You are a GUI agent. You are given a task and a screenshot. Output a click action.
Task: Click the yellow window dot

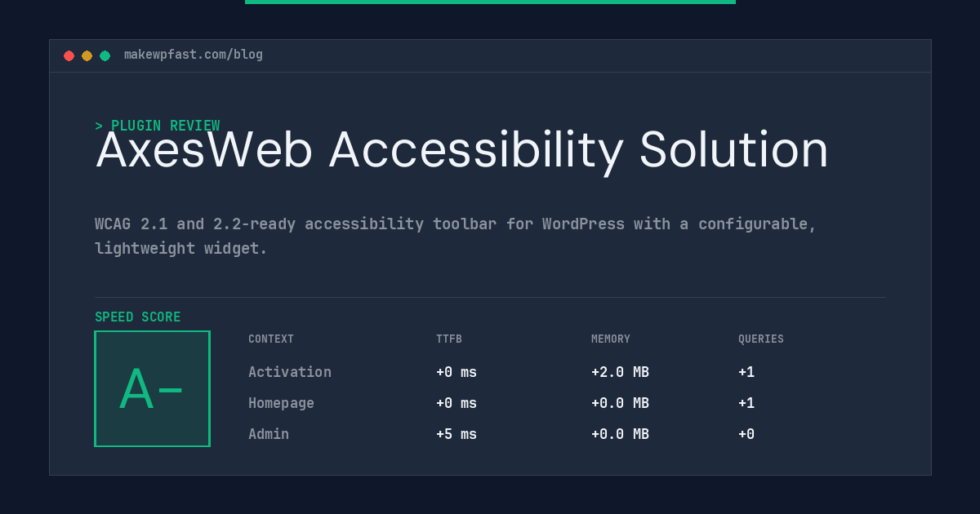(87, 55)
